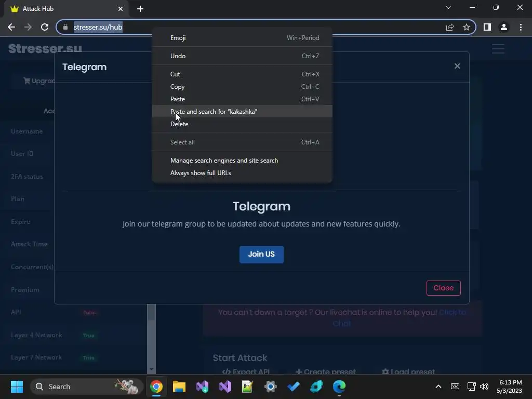This screenshot has height=399, width=532.
Task: View site info via the padlock icon
Action: click(65, 27)
